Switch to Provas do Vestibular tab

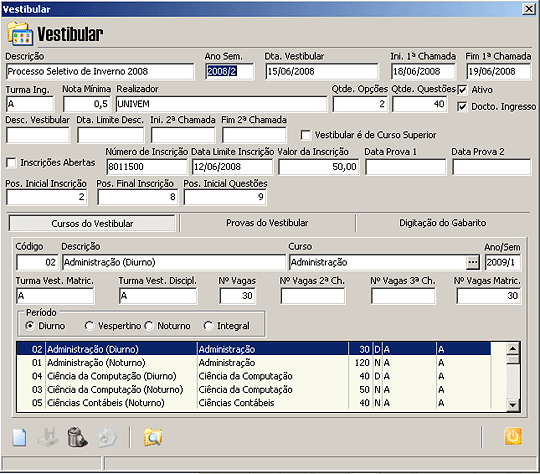[267, 223]
